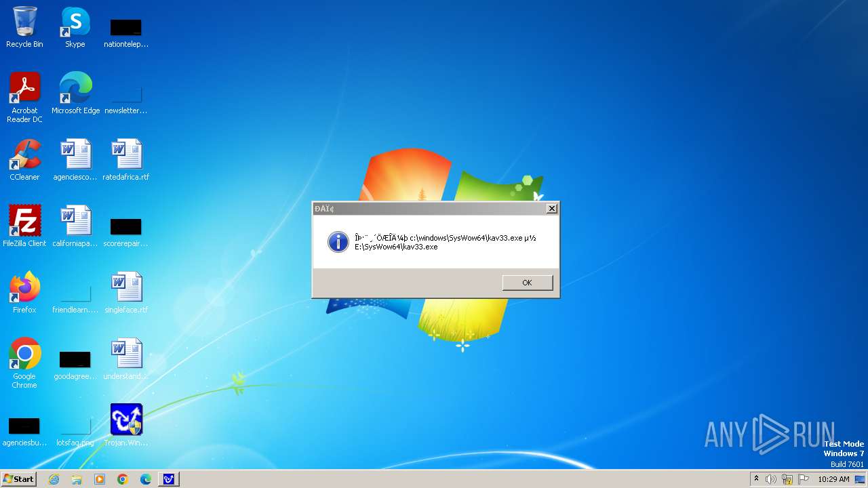Select the californiapa... Word document
Viewport: 868px width, 488px height.
pyautogui.click(x=75, y=226)
